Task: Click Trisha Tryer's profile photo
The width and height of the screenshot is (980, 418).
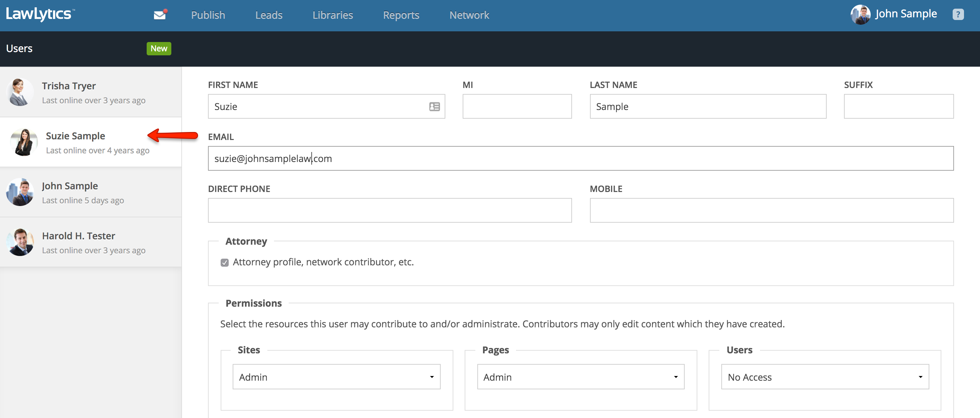Action: point(20,92)
